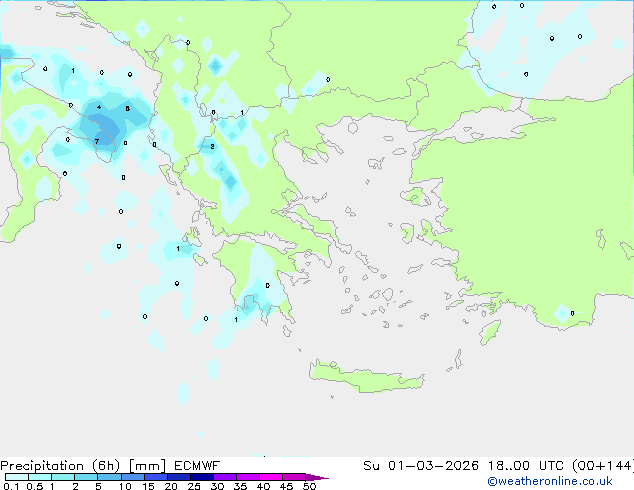Select the '(00+144)' forecast offset text
634x490 pixels.
603,466
